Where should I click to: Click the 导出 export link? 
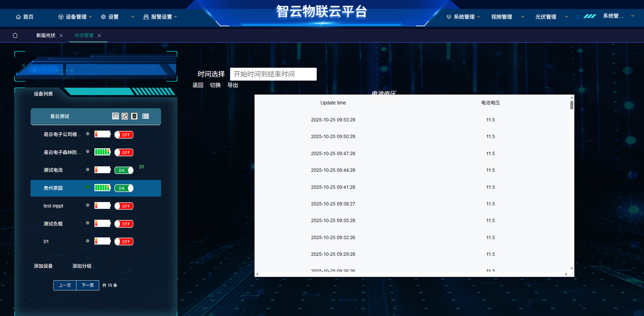point(233,85)
